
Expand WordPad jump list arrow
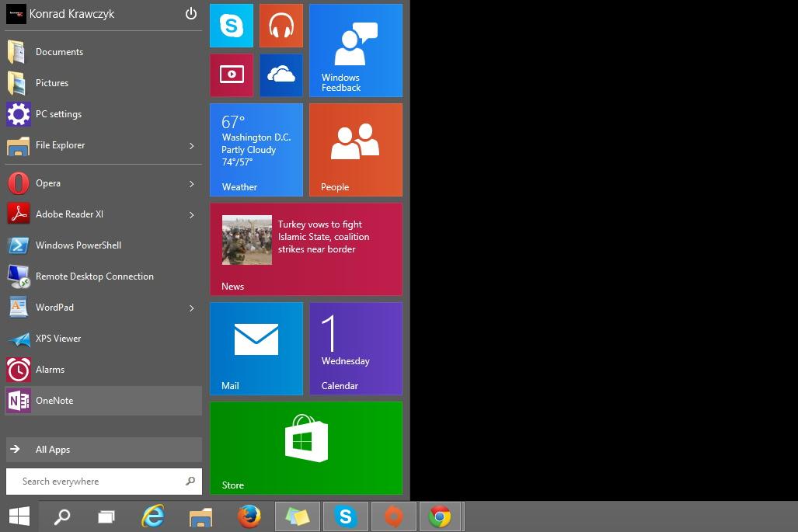click(x=192, y=308)
